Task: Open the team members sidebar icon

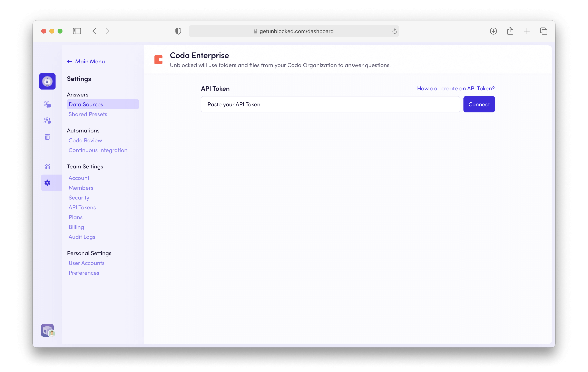Action: (47, 121)
